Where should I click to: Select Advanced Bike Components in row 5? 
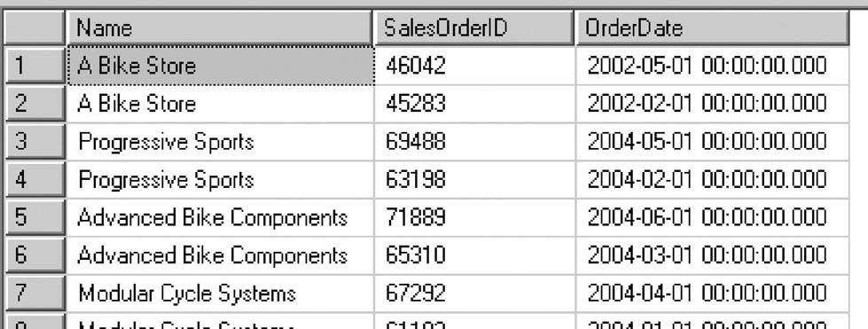click(x=220, y=217)
